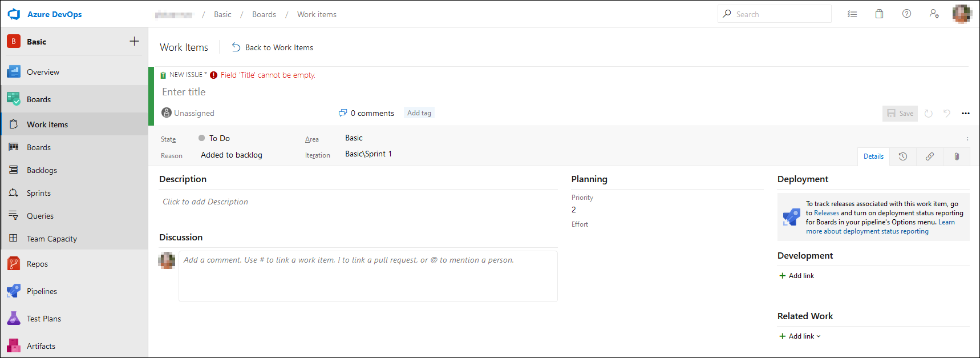The width and height of the screenshot is (980, 358).
Task: Switch to the Links tab icon
Action: 930,156
